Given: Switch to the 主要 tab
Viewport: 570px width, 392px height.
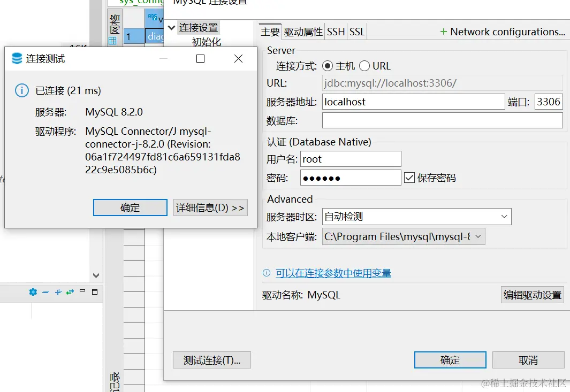Looking at the screenshot, I should (270, 32).
